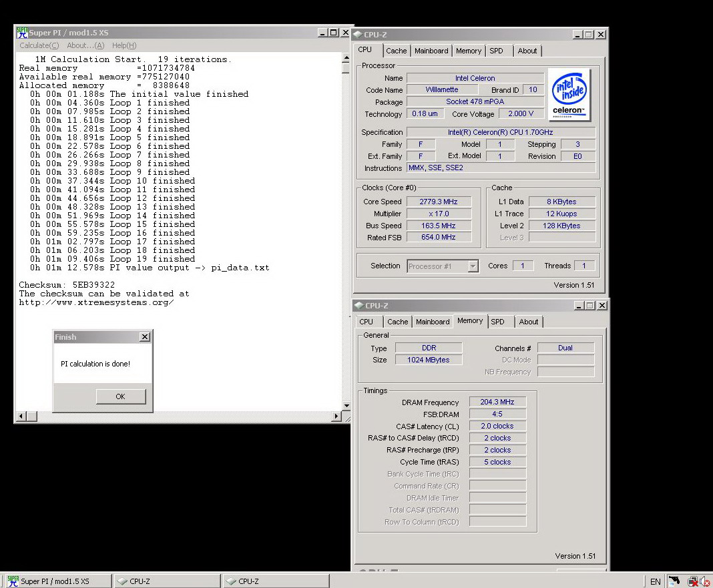Click the top CPU-Z window title icon
The height and width of the screenshot is (588, 713).
coord(358,35)
